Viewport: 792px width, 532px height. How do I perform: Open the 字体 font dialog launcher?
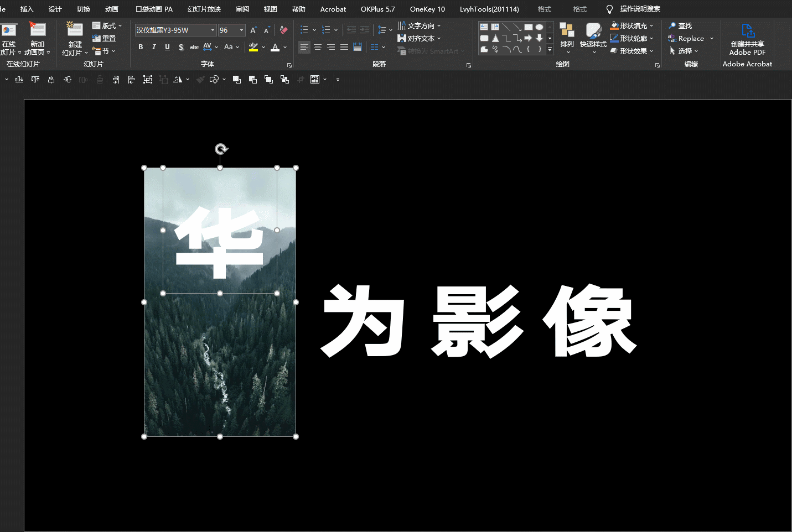coord(289,65)
